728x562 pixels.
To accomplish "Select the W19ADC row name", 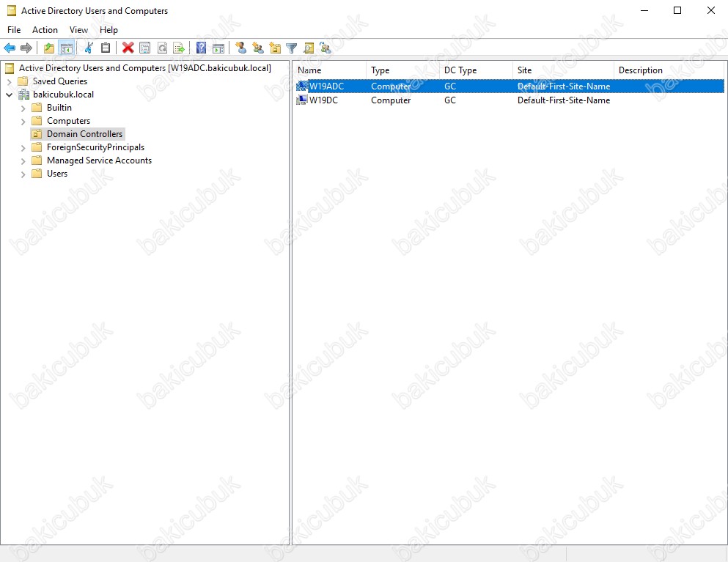I will click(326, 86).
